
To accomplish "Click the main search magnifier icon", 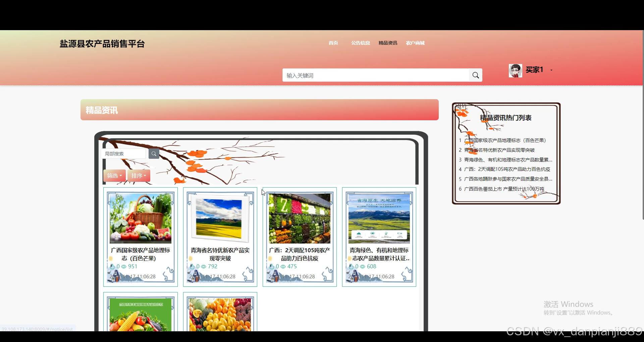I will (x=476, y=75).
